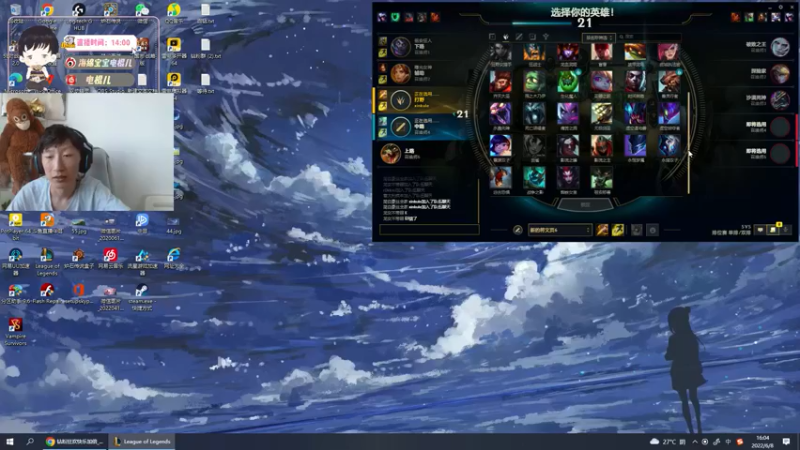Toggle the mid lane role filter
The image size is (800, 450).
point(519,37)
